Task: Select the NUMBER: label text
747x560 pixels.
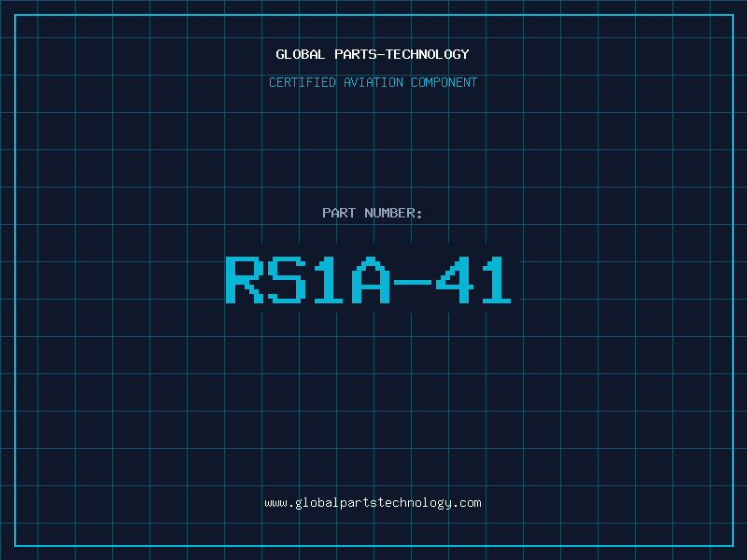Action: pyautogui.click(x=393, y=213)
